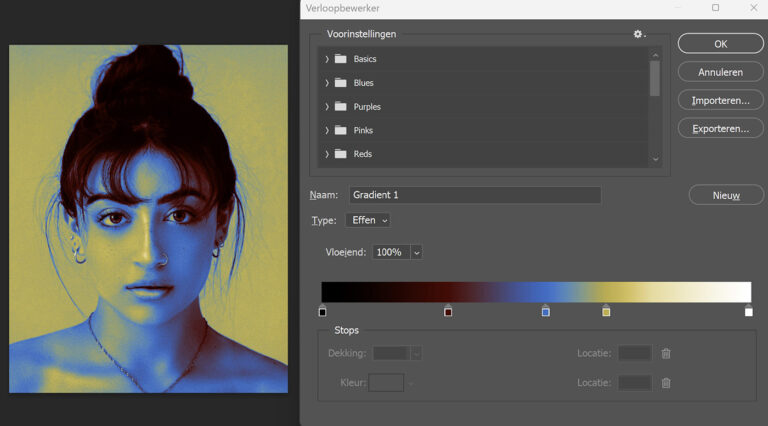This screenshot has width=768, height=426.
Task: Select the dark red color stop
Action: pyautogui.click(x=448, y=311)
